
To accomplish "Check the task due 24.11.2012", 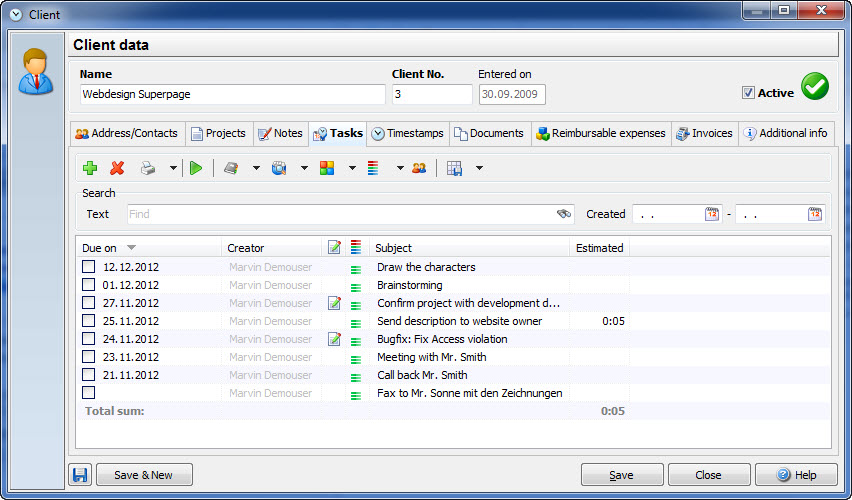I will pyautogui.click(x=89, y=338).
